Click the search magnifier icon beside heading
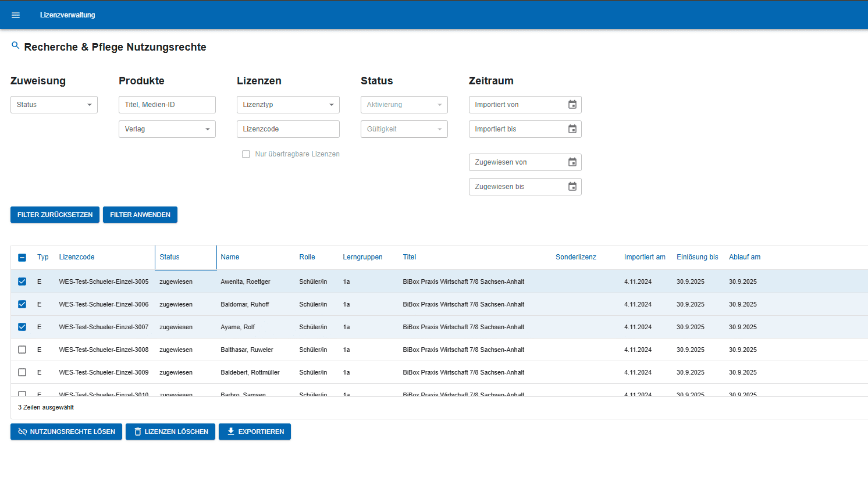Image resolution: width=868 pixels, height=488 pixels. point(16,45)
